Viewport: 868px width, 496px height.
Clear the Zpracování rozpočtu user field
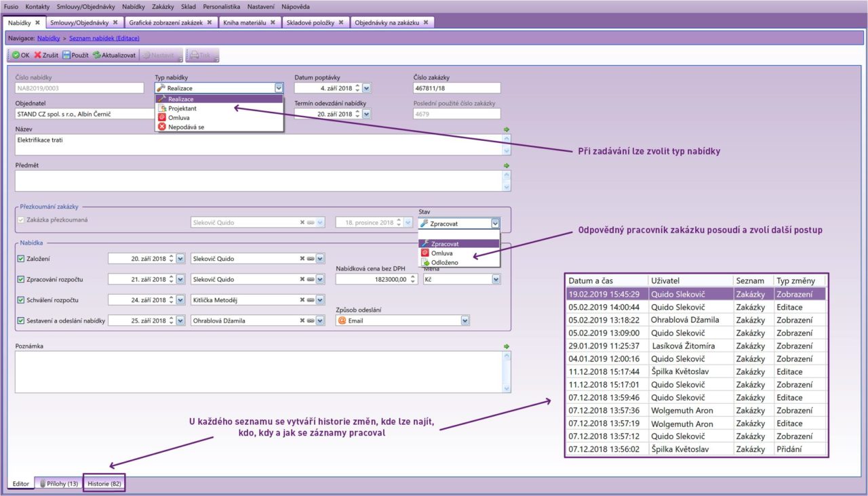[x=302, y=279]
